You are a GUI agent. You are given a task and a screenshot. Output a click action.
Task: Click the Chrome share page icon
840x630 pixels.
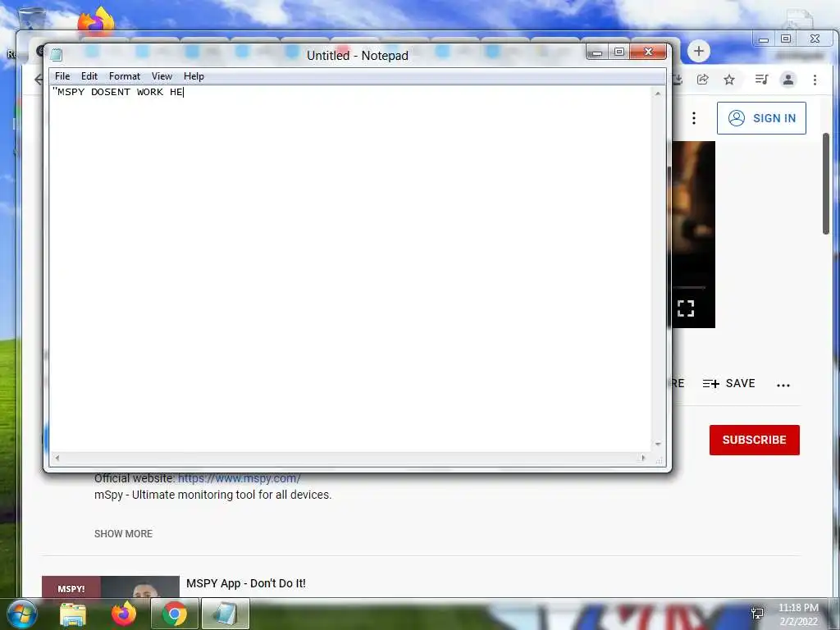[702, 80]
